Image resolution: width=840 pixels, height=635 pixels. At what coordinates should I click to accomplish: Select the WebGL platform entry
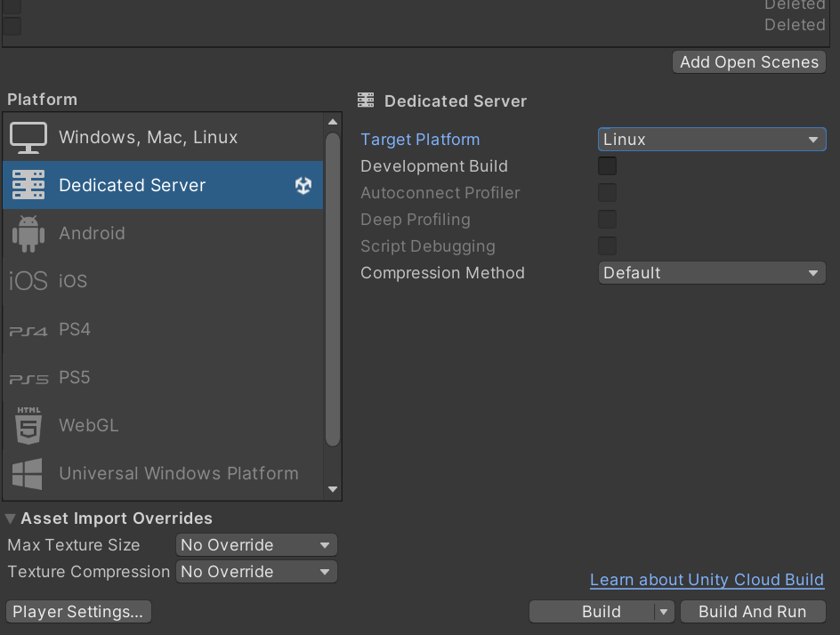[163, 426]
